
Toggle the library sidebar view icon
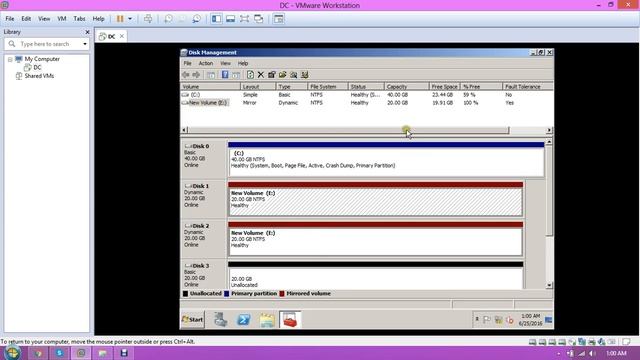[216, 19]
